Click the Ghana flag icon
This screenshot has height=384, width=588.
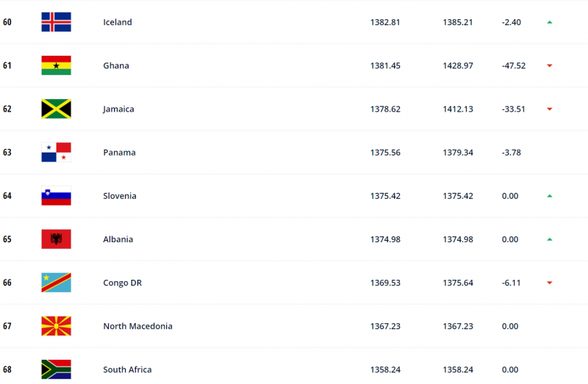[x=57, y=65]
